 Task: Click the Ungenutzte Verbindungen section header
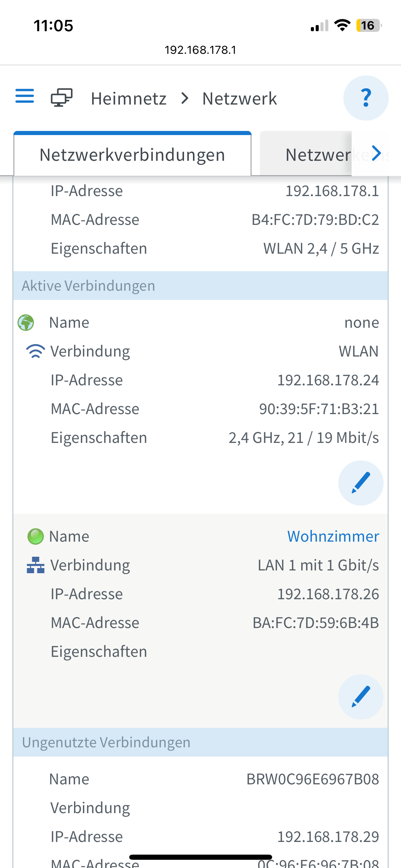(x=200, y=742)
